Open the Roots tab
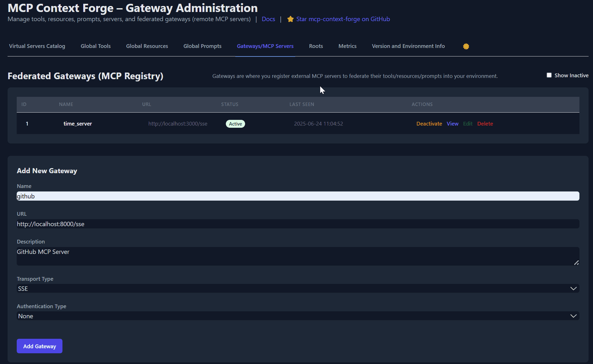The height and width of the screenshot is (364, 593). (316, 46)
